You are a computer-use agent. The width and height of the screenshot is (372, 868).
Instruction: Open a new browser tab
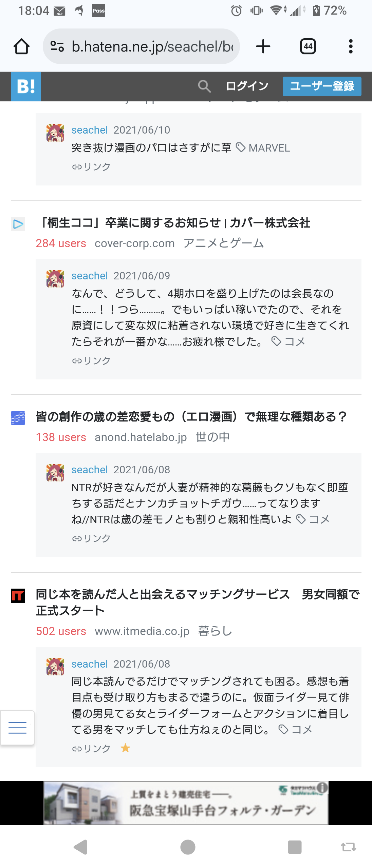coord(263,46)
